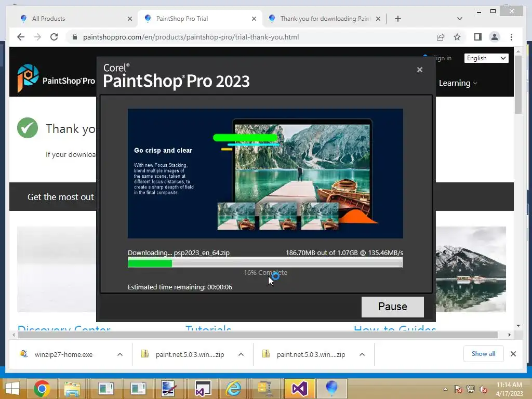Click the network status tray icon

click(471, 389)
